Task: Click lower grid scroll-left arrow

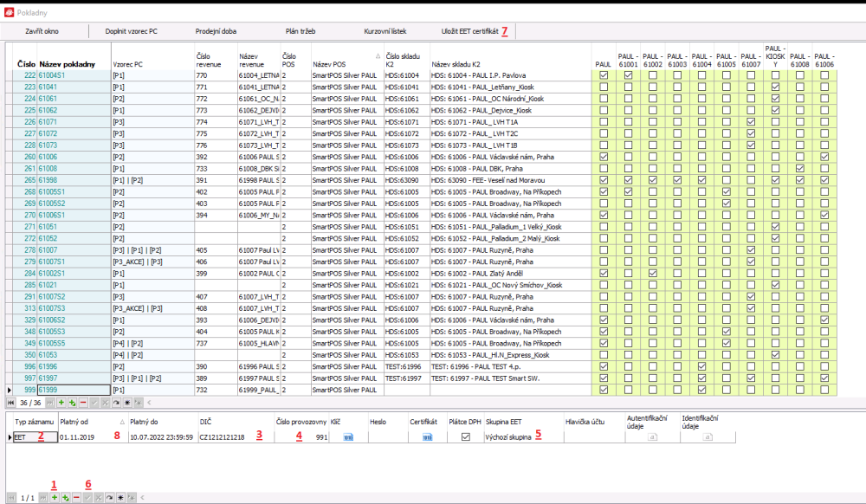Action: click(x=143, y=497)
